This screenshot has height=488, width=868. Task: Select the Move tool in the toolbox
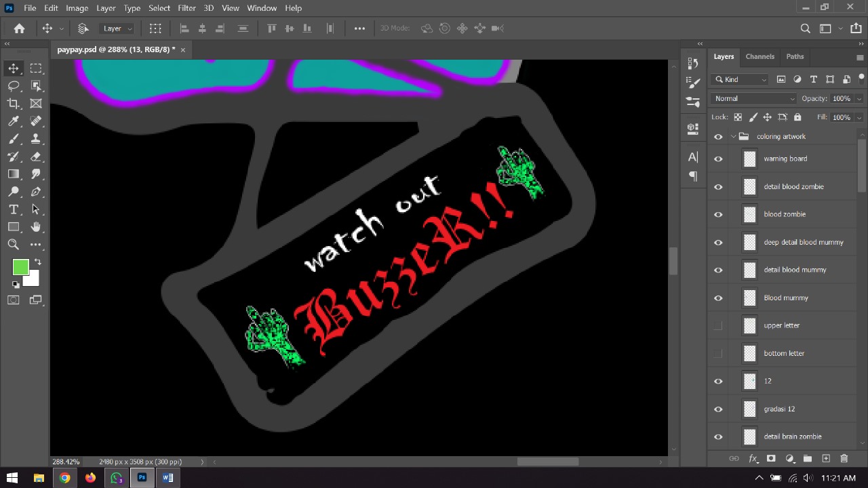14,68
